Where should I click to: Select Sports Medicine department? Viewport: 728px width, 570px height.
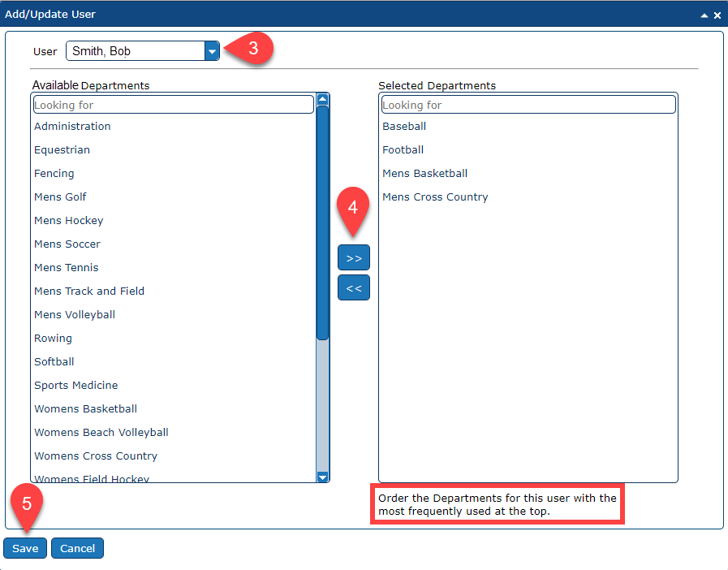pos(76,386)
